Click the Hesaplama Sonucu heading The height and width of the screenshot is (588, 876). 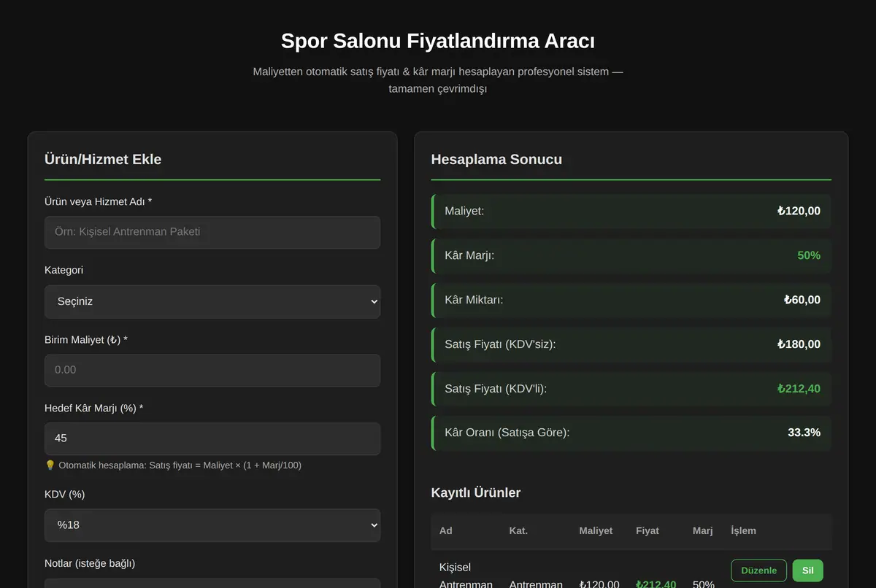[496, 159]
